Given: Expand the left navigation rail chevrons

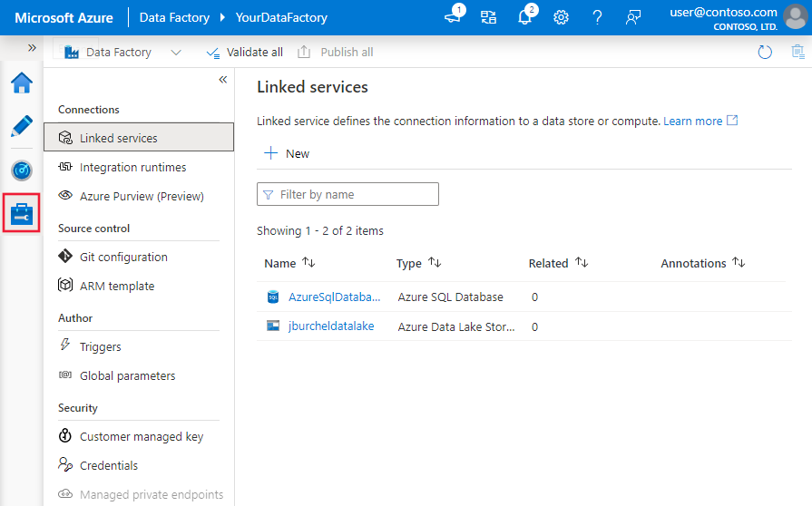Looking at the screenshot, I should pos(32,47).
